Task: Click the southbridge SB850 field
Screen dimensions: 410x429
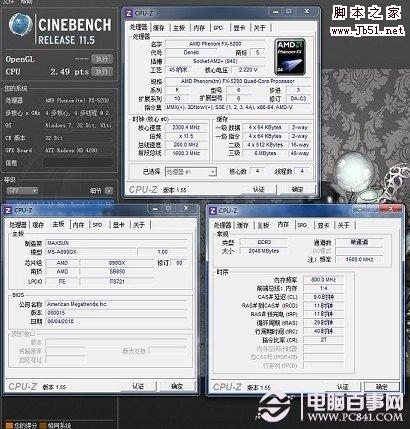Action: click(117, 272)
